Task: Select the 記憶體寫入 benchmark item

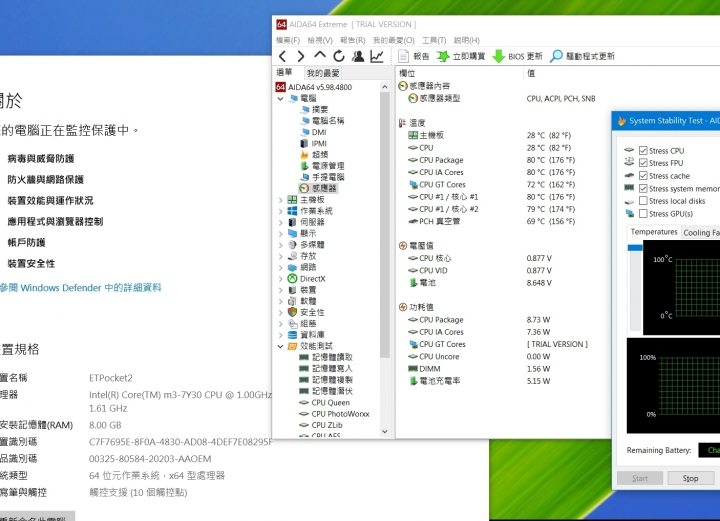Action: coord(326,369)
